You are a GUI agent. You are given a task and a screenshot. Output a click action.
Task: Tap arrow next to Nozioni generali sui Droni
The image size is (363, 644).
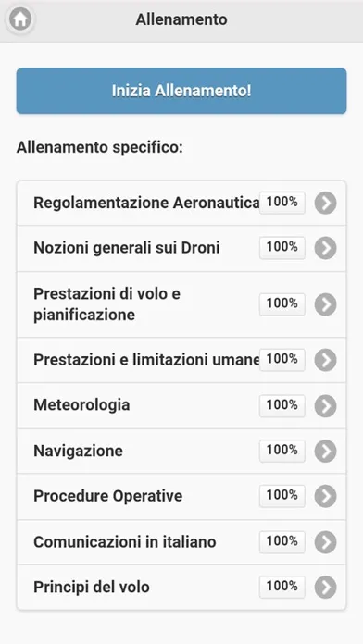[325, 248]
